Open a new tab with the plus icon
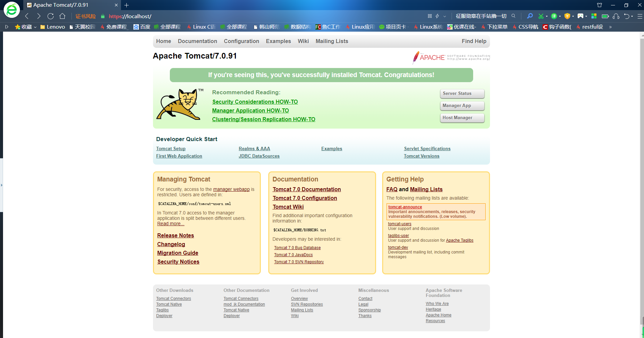The width and height of the screenshot is (644, 338). click(x=127, y=5)
